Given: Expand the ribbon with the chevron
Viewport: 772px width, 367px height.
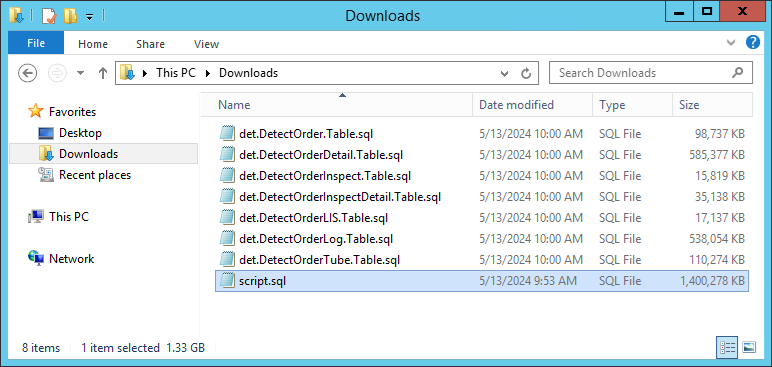Looking at the screenshot, I should [x=731, y=43].
